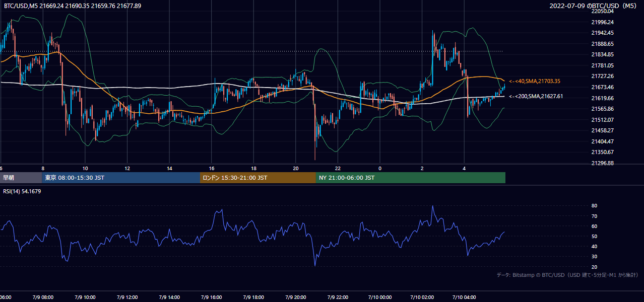Click the BTC/USD,M5 OHLC header text
644x302 pixels.
(73, 6)
